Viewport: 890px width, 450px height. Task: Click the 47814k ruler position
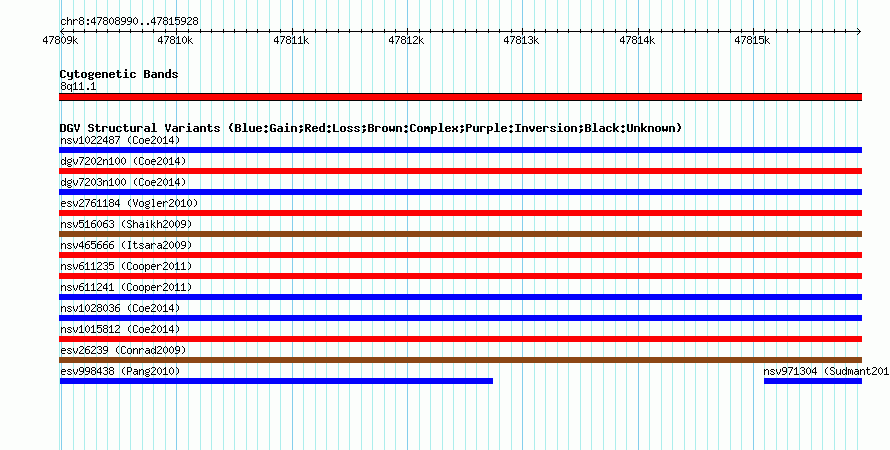click(x=637, y=40)
